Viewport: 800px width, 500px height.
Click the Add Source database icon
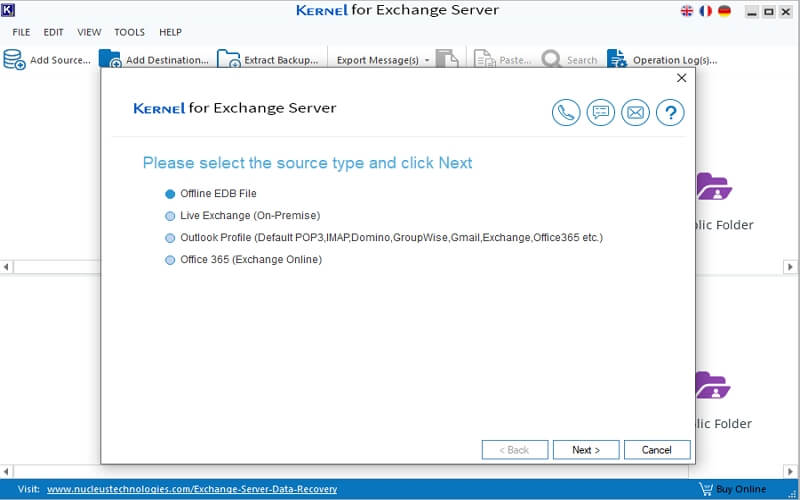point(14,59)
